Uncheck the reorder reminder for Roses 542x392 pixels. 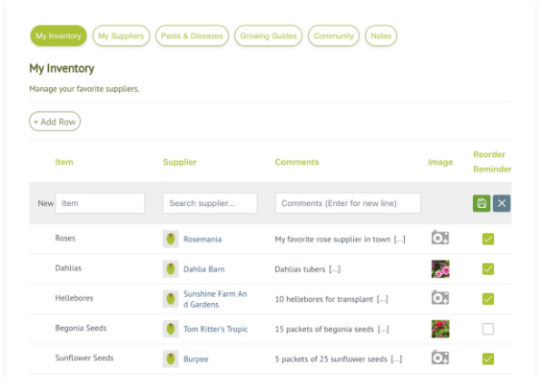(488, 239)
